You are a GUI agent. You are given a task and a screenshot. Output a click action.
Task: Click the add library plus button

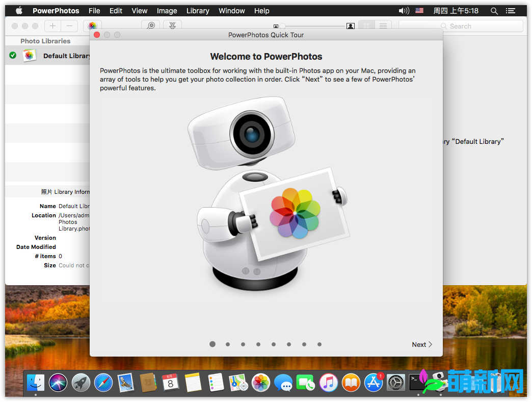coord(52,26)
